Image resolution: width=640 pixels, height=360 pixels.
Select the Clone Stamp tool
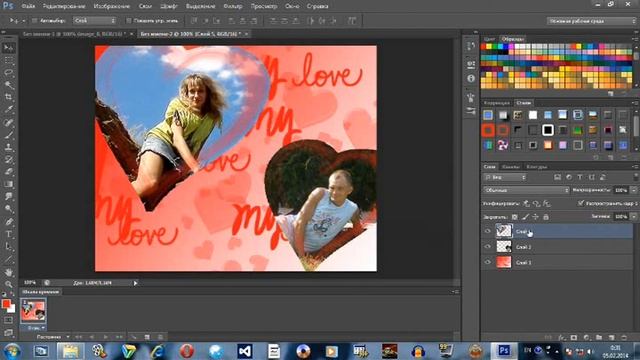point(9,147)
